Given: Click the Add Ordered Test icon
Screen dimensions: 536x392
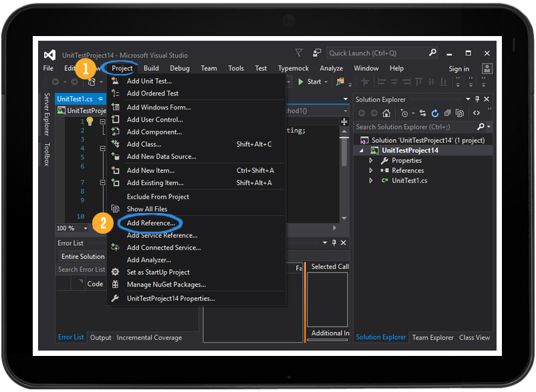Looking at the screenshot, I should (x=115, y=93).
